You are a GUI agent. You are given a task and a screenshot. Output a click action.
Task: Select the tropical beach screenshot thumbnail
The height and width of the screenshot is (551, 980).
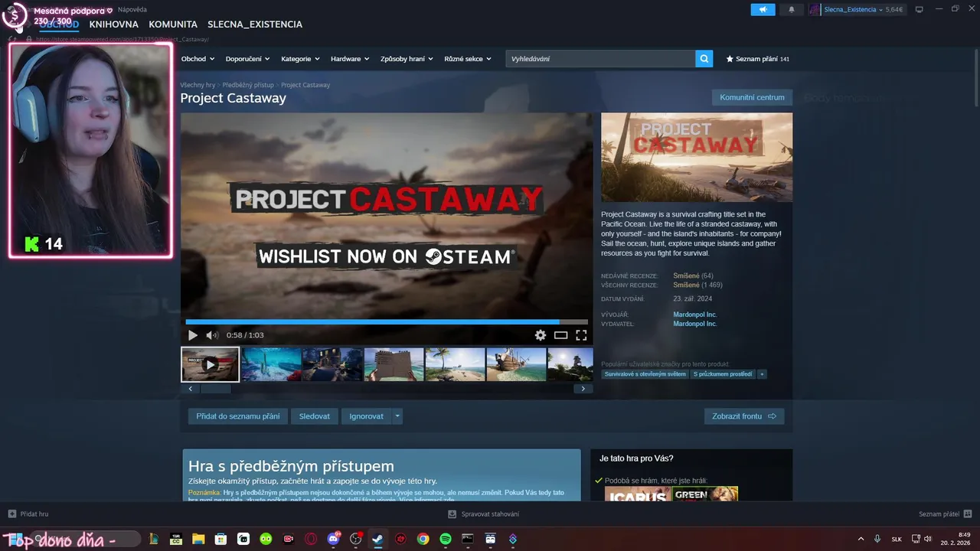click(x=455, y=364)
